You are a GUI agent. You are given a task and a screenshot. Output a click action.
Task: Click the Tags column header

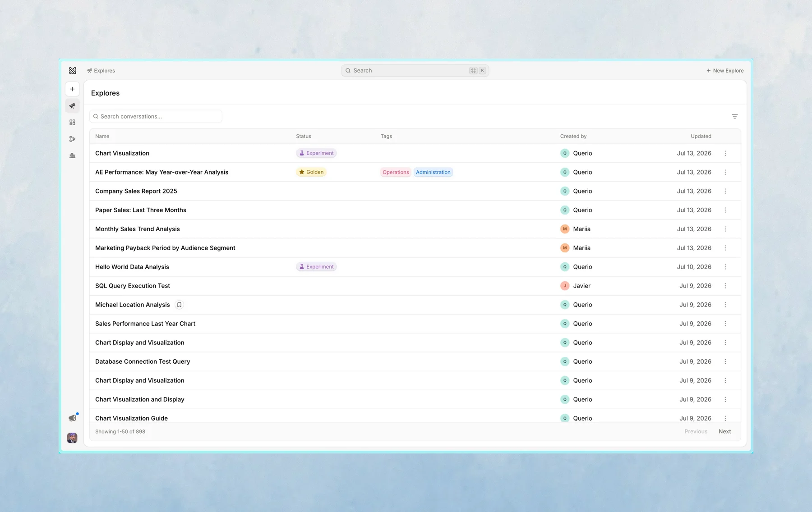[x=386, y=136]
